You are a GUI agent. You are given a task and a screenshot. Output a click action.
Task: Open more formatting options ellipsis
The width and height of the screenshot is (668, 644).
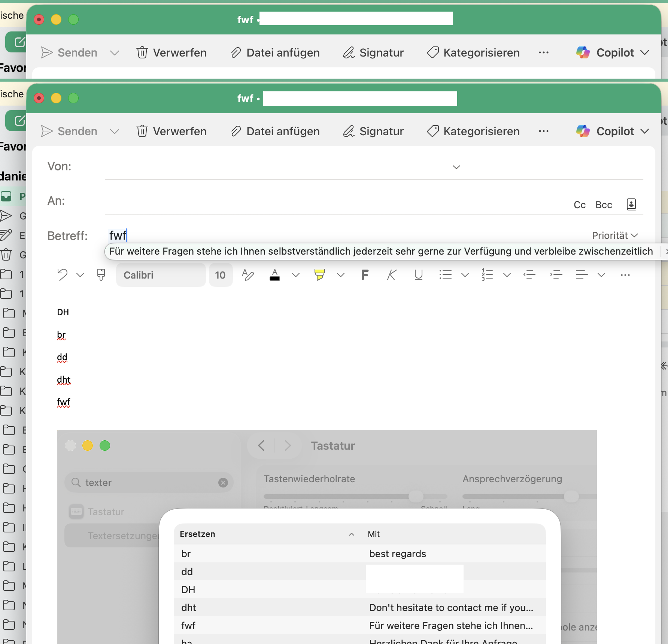coord(625,275)
